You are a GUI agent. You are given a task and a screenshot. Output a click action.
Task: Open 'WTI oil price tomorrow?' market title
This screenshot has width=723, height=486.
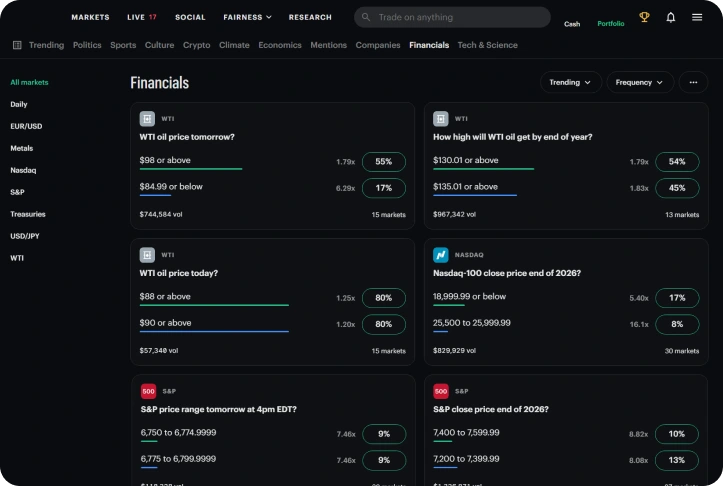point(187,137)
